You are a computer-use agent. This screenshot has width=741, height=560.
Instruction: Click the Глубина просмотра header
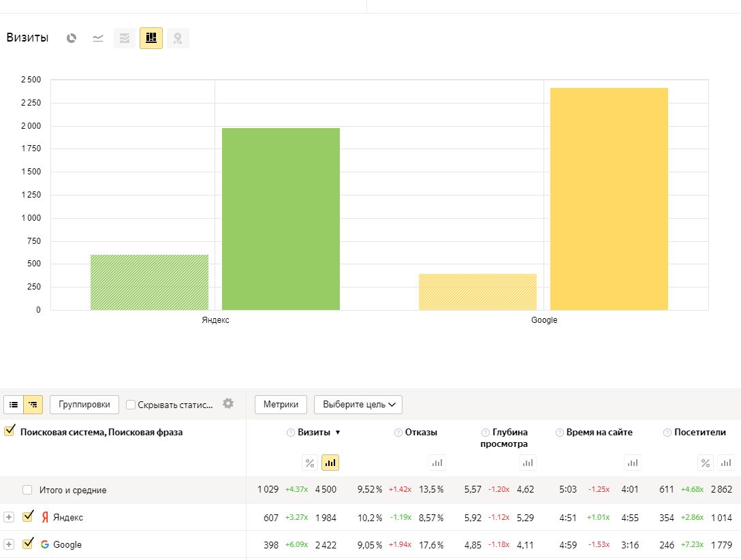pyautogui.click(x=504, y=438)
